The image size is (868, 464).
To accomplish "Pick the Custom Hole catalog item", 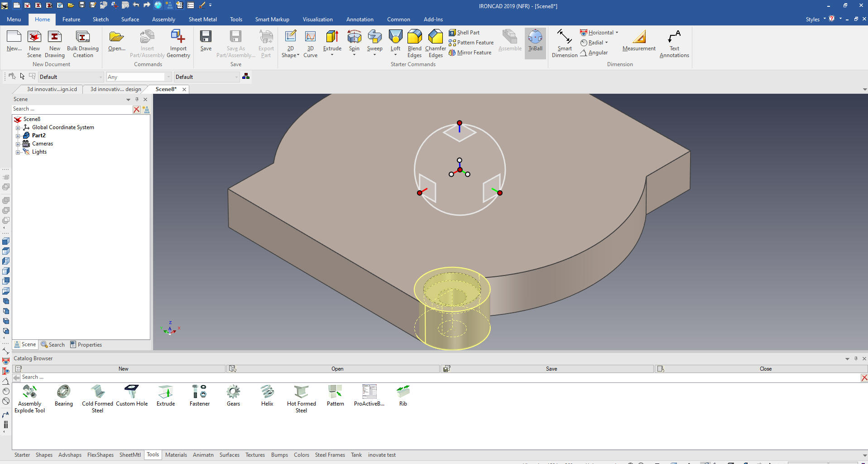I will [132, 395].
